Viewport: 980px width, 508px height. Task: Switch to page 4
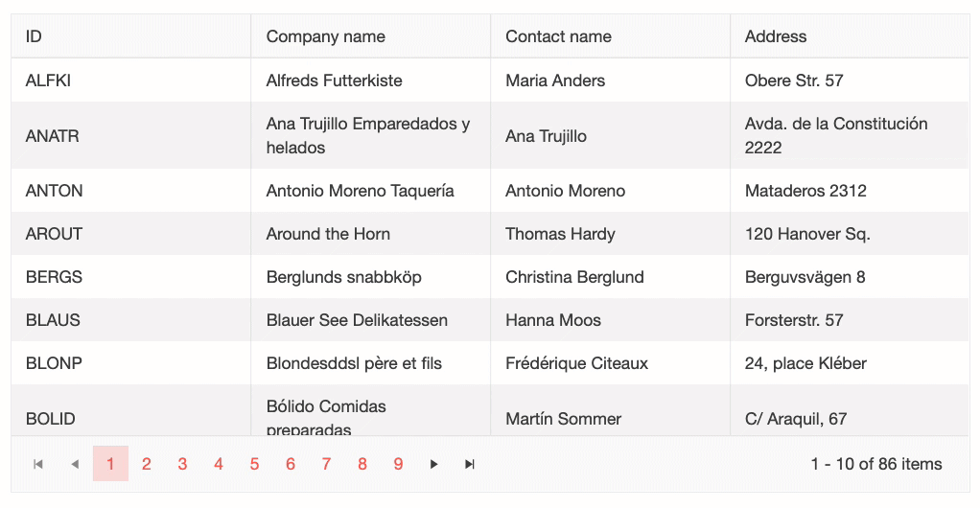click(219, 465)
